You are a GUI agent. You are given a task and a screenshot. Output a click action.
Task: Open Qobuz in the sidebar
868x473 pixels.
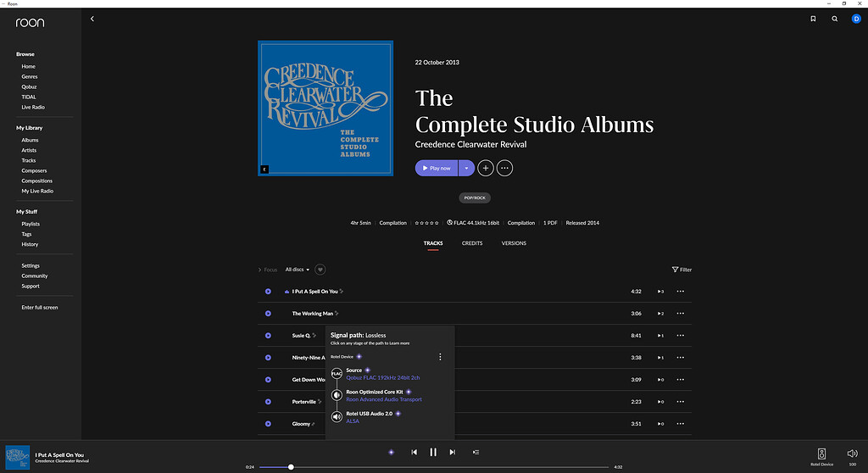pyautogui.click(x=30, y=86)
